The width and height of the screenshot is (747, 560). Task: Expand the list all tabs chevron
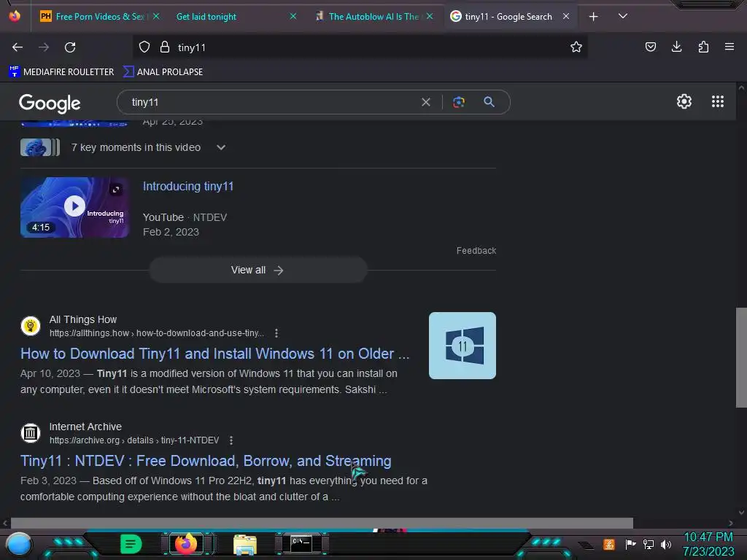623,16
